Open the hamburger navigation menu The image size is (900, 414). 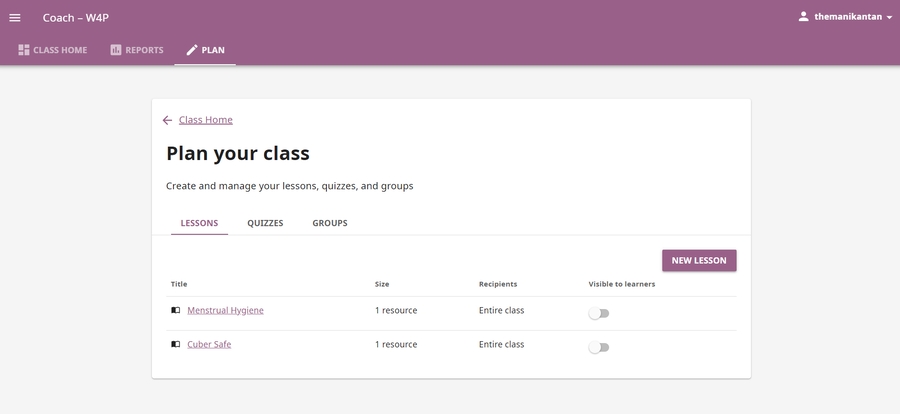(15, 17)
